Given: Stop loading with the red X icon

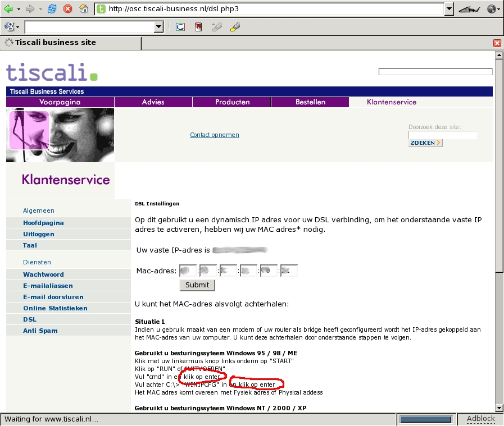Looking at the screenshot, I should pos(67,8).
